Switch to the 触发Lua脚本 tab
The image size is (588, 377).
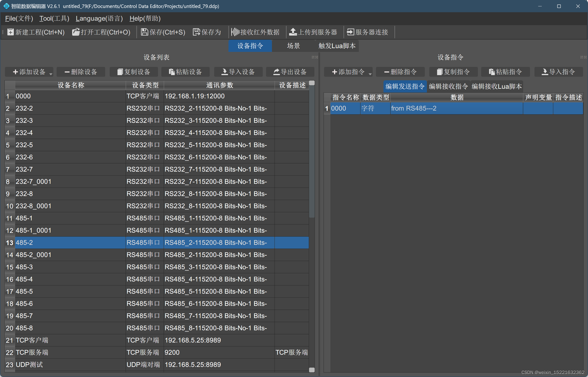[337, 46]
